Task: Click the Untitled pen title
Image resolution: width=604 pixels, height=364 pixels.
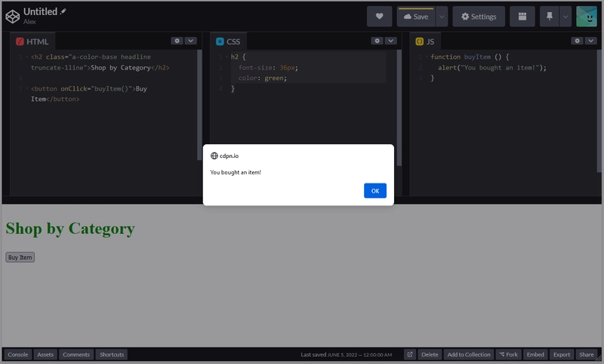Action: coord(41,11)
